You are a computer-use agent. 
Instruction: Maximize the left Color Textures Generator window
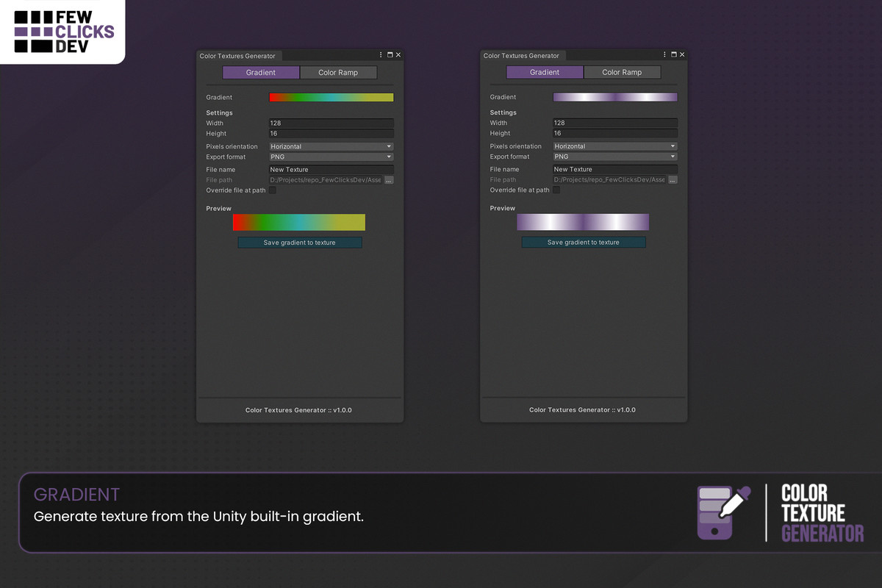click(390, 55)
